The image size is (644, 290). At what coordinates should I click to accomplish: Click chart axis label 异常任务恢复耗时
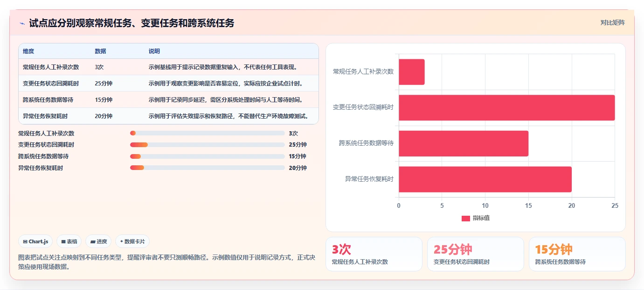coord(369,179)
